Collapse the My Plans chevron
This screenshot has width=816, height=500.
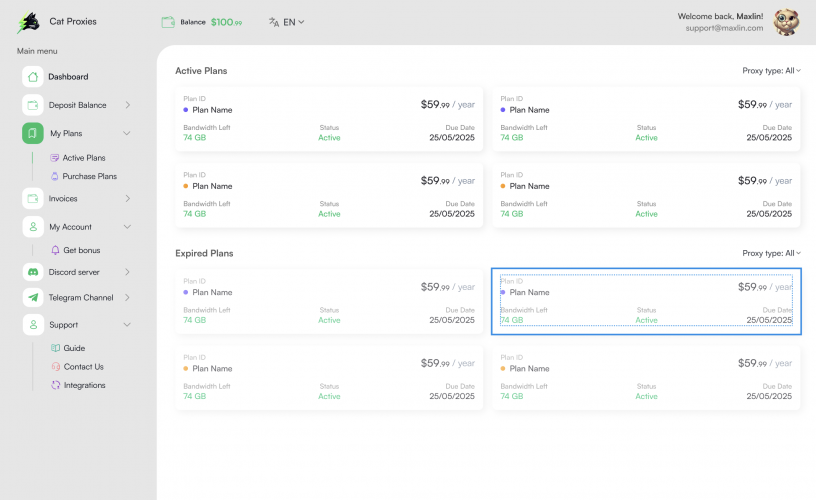[x=126, y=133]
